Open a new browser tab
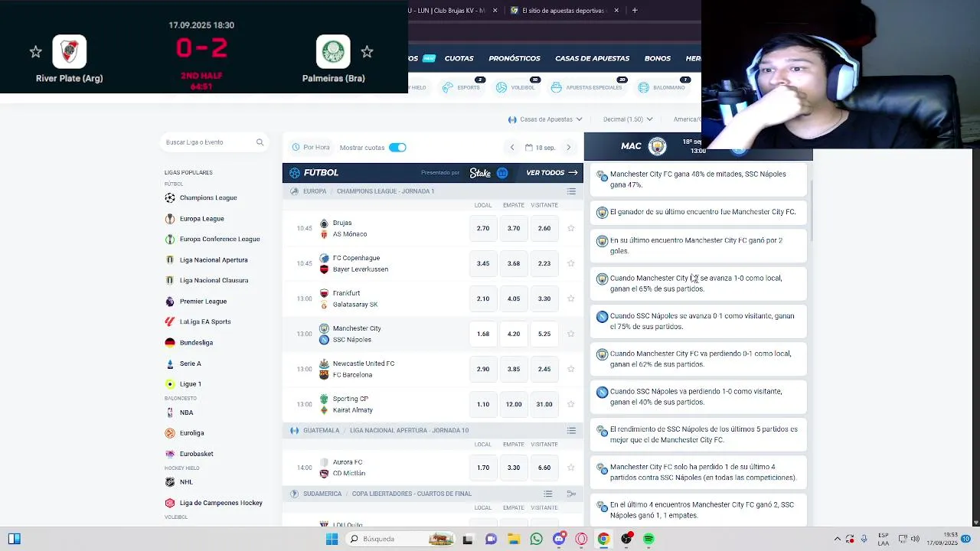Image resolution: width=980 pixels, height=551 pixels. coord(635,11)
